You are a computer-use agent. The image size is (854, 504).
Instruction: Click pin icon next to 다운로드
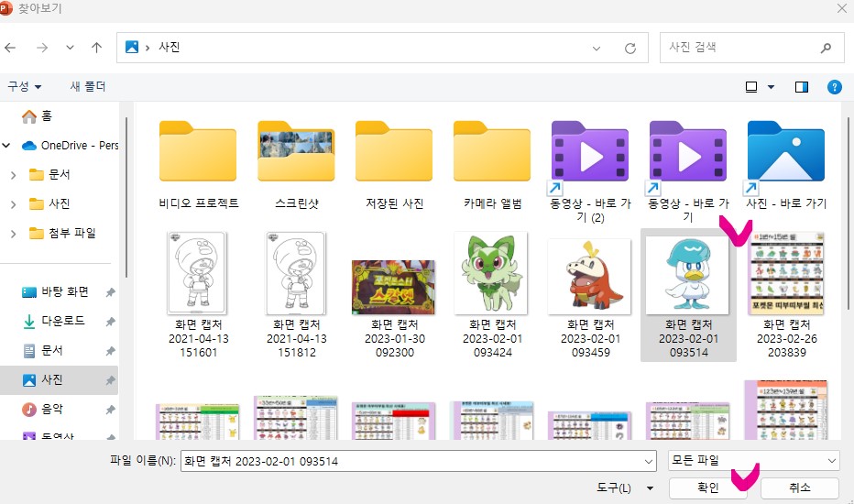point(110,322)
